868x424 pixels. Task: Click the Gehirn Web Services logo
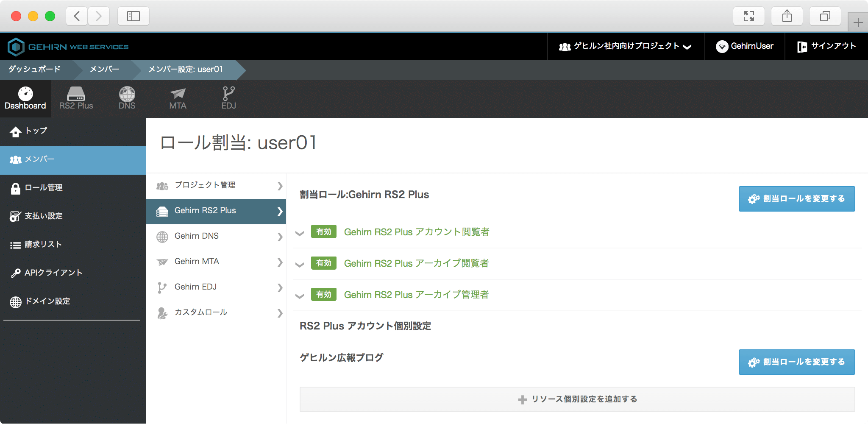(x=68, y=47)
